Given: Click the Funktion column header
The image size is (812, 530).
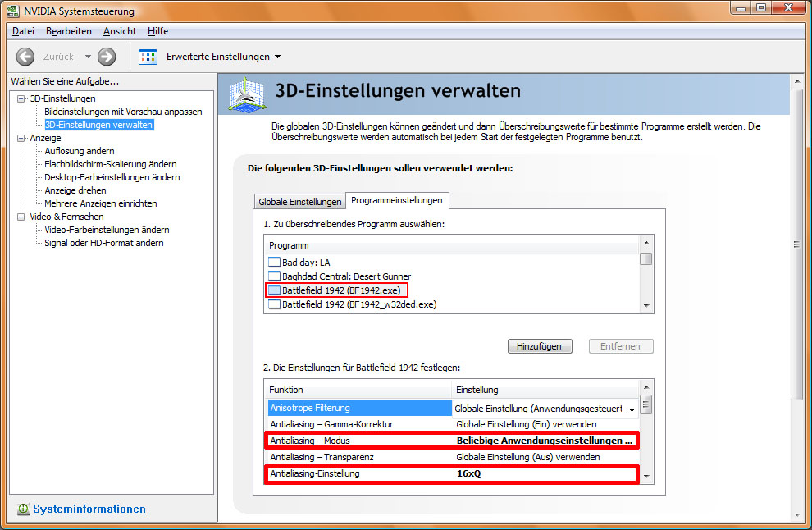Looking at the screenshot, I should click(359, 390).
